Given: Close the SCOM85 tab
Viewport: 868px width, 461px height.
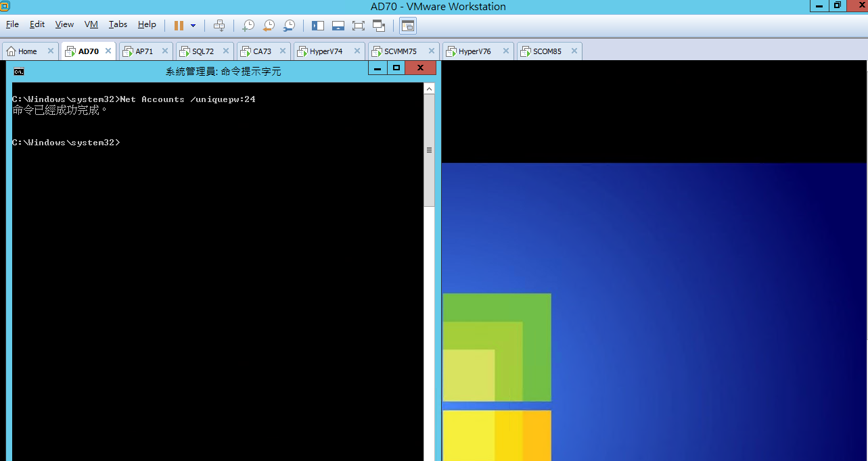Looking at the screenshot, I should 574,51.
